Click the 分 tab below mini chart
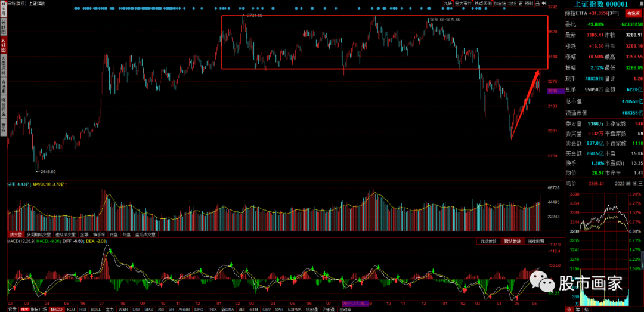Viewport: 644px width, 312px height. 569,309
